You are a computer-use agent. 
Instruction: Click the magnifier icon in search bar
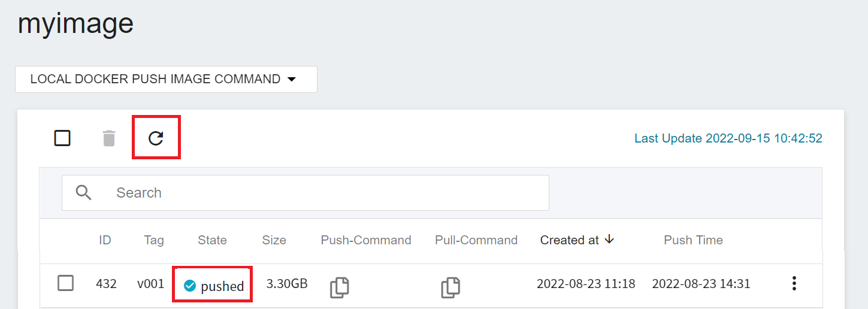[84, 192]
